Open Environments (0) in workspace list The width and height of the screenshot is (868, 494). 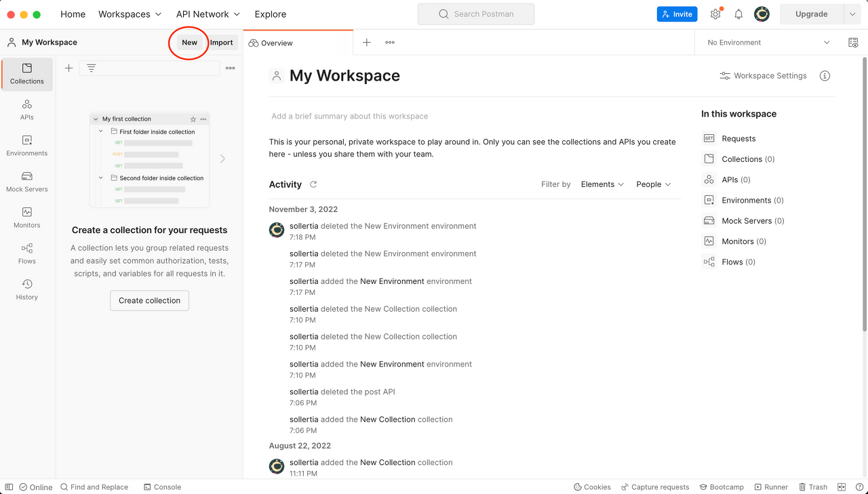click(743, 200)
